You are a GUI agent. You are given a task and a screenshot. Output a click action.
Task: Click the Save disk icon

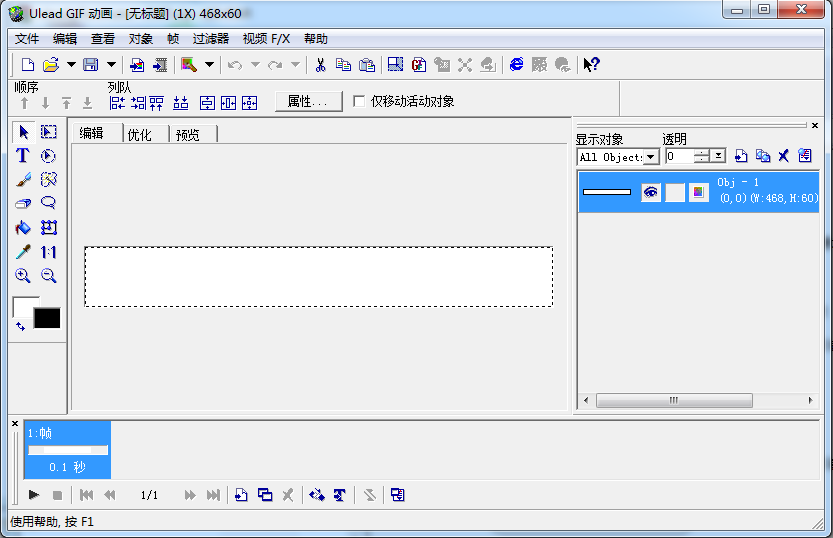click(90, 65)
